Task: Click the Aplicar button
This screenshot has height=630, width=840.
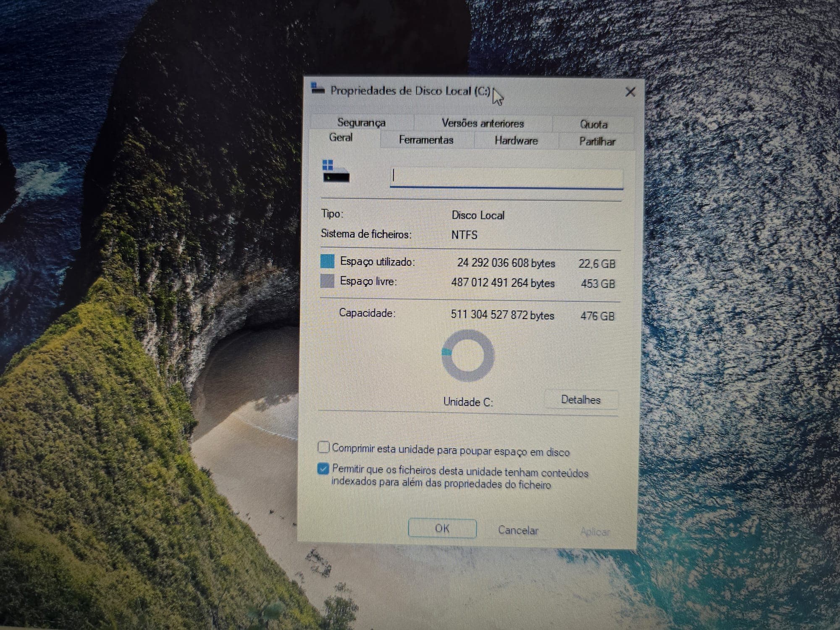Action: point(595,532)
